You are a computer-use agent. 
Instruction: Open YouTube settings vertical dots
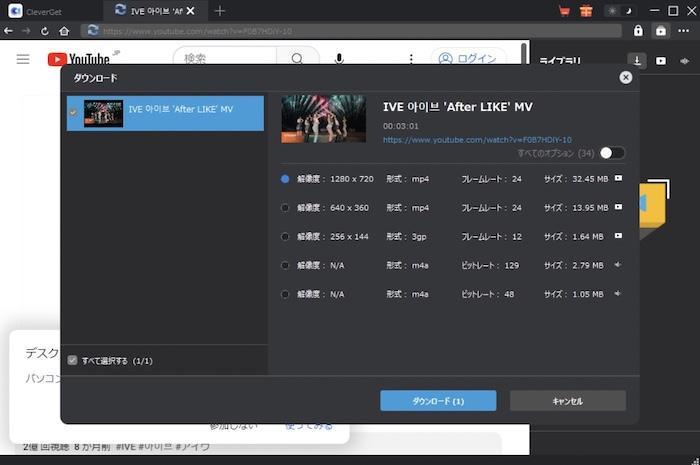click(411, 58)
